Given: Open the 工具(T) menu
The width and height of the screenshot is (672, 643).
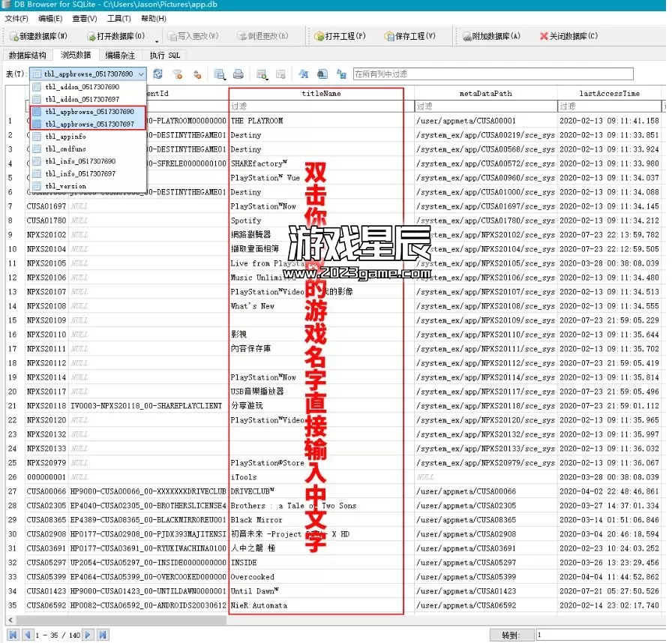Looking at the screenshot, I should coord(118,18).
